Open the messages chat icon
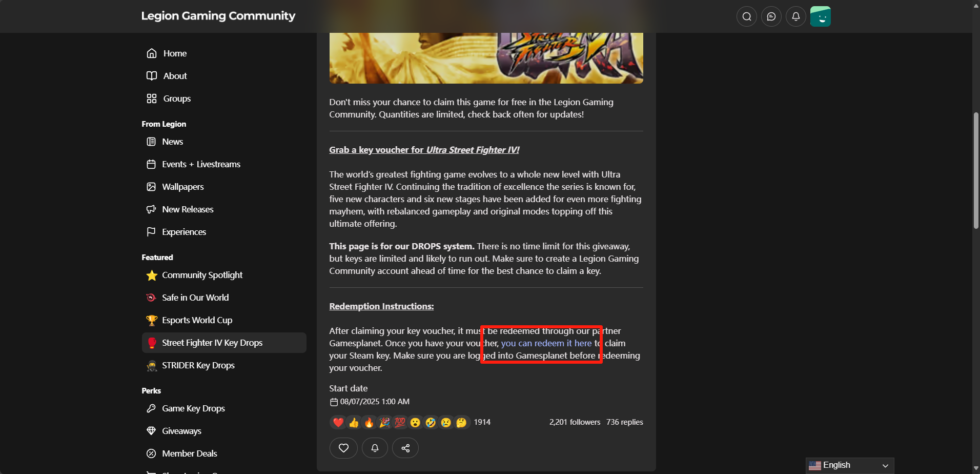This screenshot has width=980, height=474. 771,16
